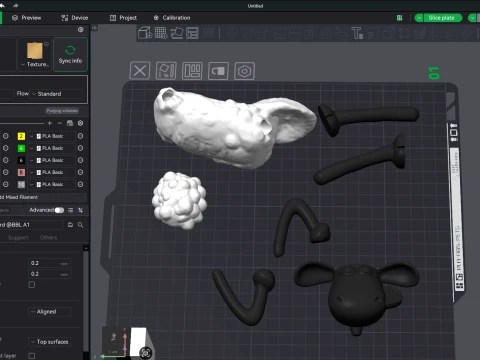Select the black sheep head model
This screenshot has width=480, height=360.
pos(356,296)
